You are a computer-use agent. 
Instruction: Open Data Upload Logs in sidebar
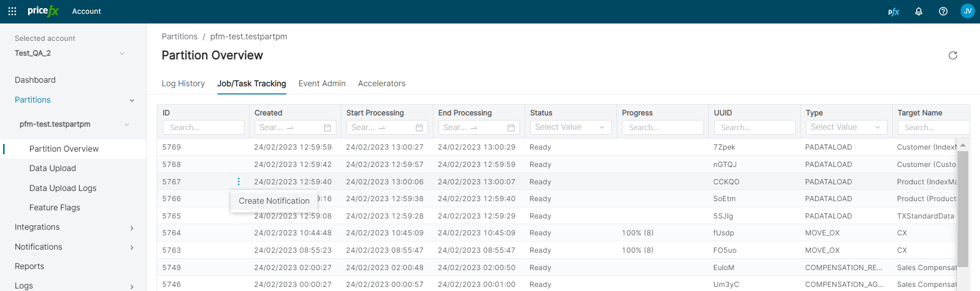[x=63, y=188]
